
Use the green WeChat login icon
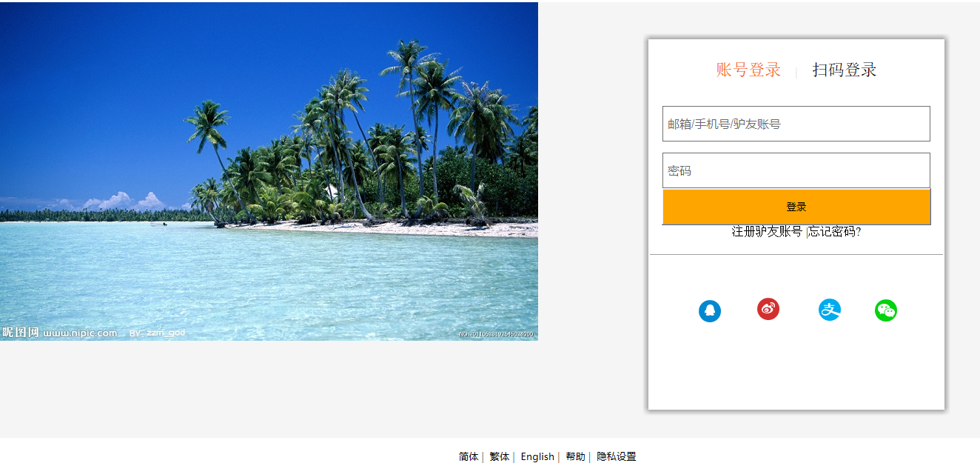click(886, 310)
